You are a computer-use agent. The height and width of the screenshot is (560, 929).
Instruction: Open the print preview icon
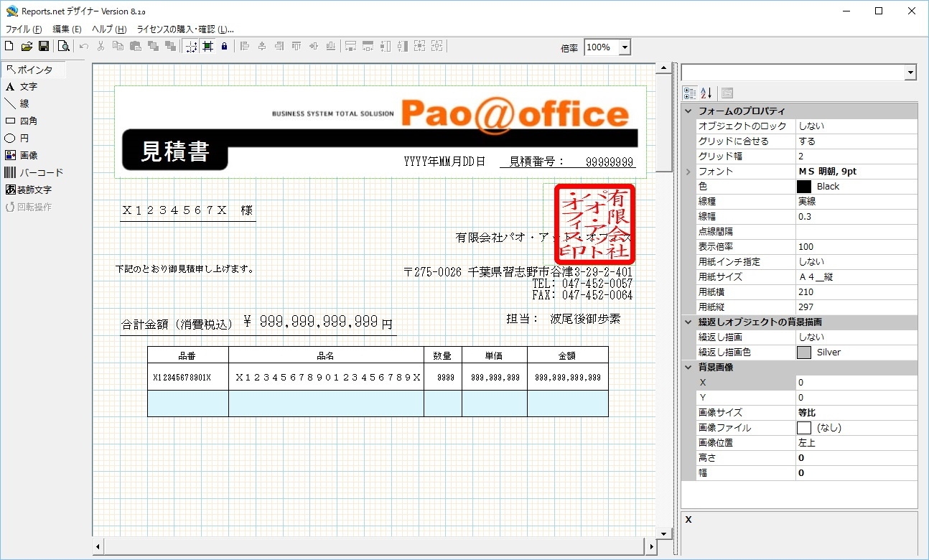pyautogui.click(x=63, y=46)
